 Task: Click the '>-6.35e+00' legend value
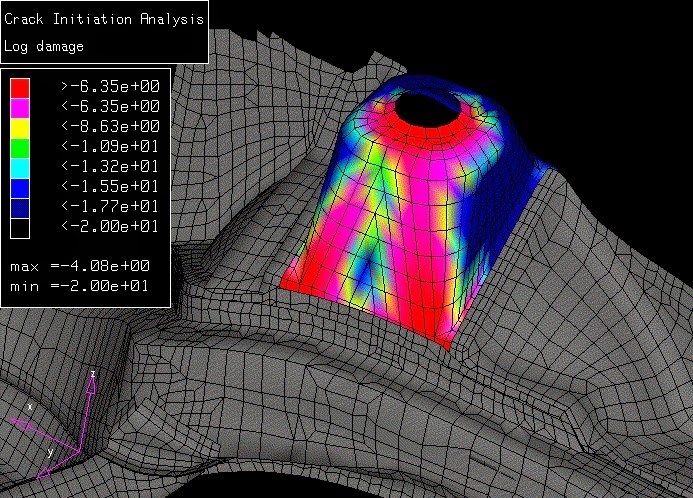(110, 86)
